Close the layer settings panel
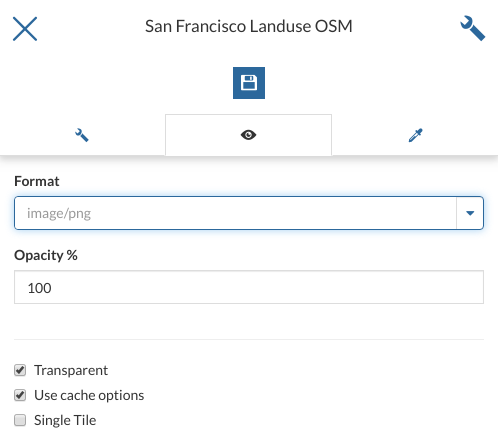Screen dimensions: 498x444 25,29
